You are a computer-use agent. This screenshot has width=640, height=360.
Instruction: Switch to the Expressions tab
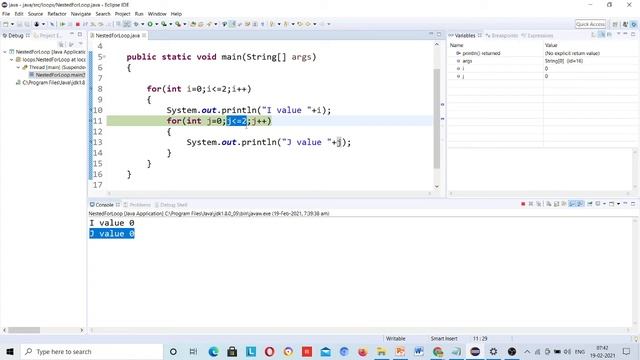point(537,36)
